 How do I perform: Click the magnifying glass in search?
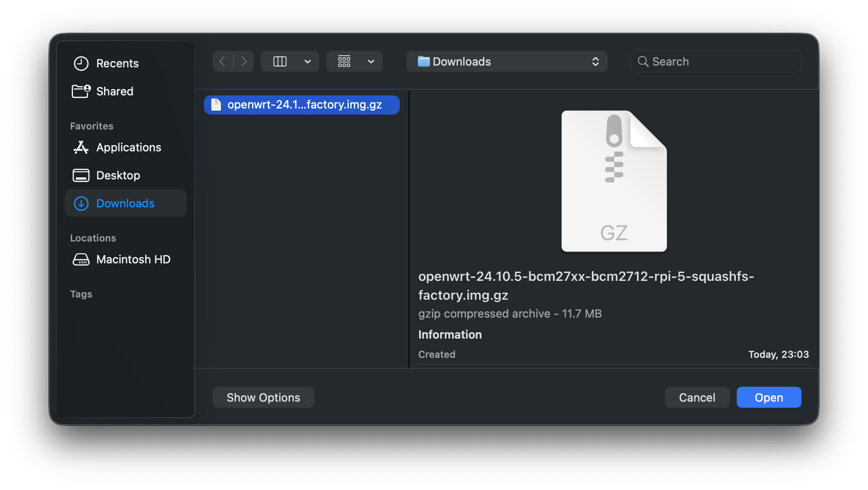tap(642, 61)
